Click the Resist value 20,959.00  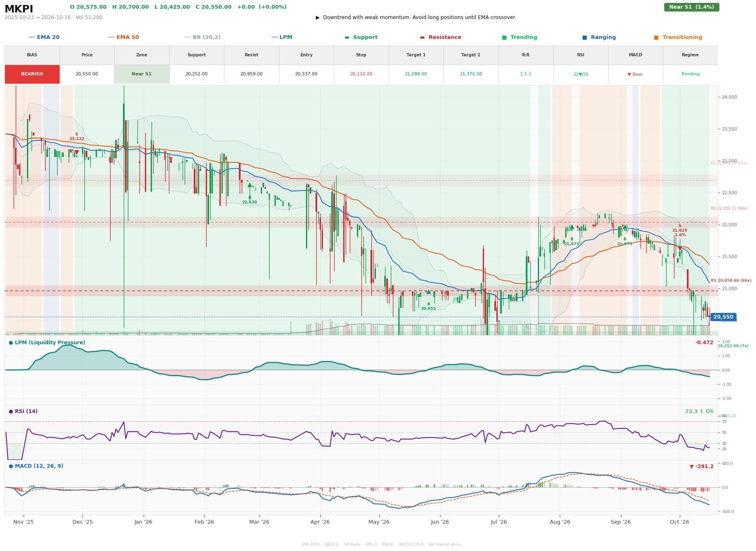click(251, 74)
